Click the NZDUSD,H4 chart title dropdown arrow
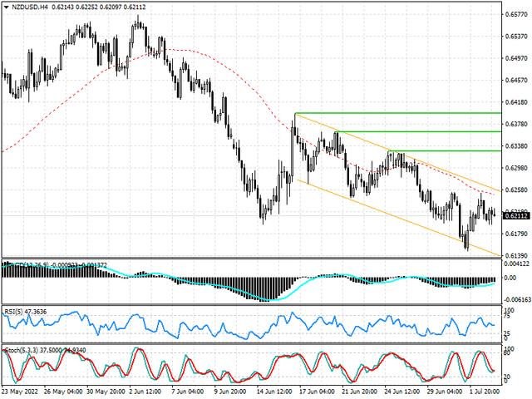Screen dimensions: 532x399 point(4,7)
